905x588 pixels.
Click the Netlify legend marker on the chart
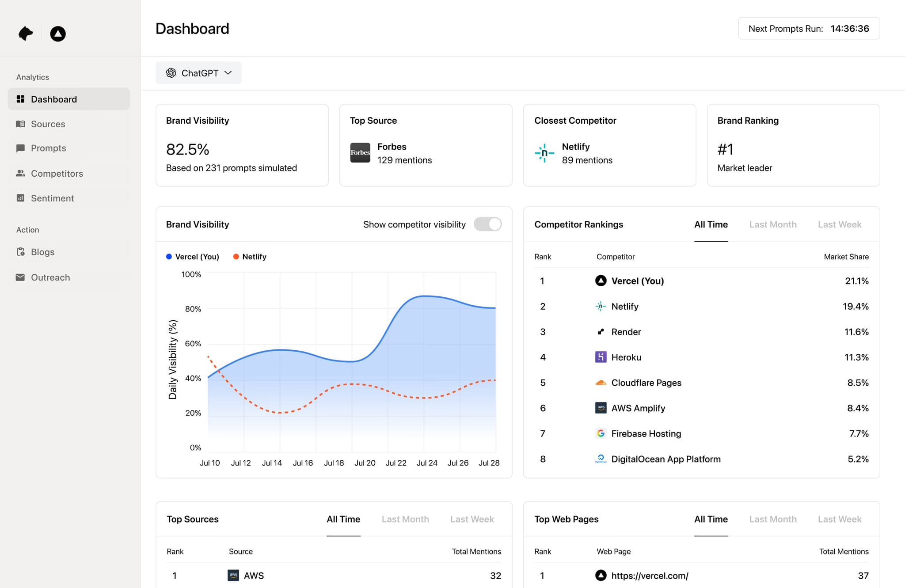tap(237, 256)
